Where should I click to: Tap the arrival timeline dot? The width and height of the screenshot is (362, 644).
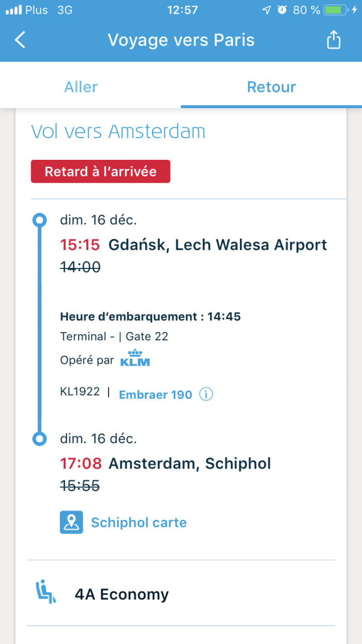(39, 439)
